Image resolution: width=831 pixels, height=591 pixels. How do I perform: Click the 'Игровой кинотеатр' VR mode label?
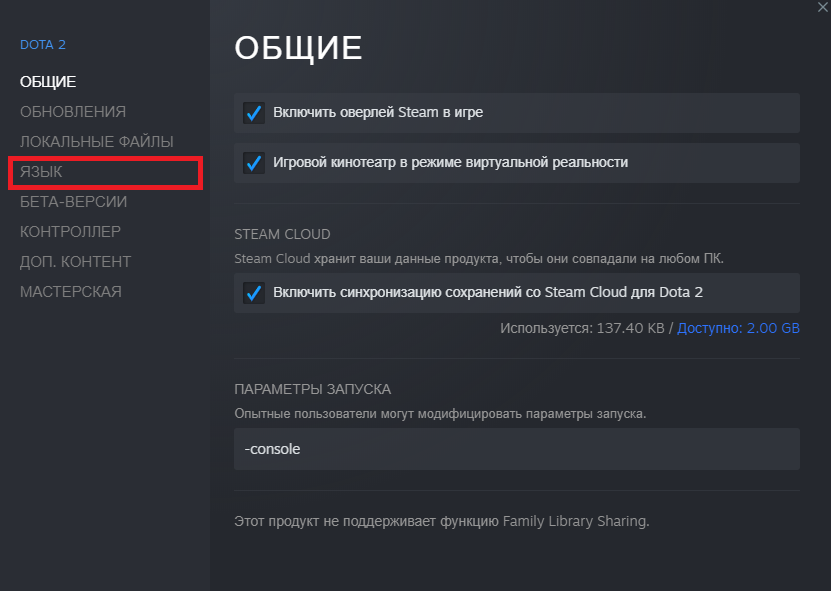450,162
